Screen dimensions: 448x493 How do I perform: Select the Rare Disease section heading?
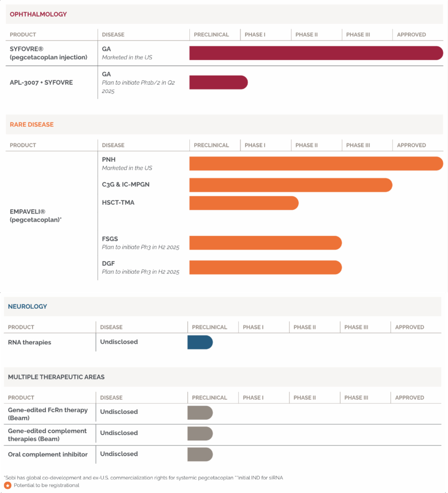click(x=32, y=124)
